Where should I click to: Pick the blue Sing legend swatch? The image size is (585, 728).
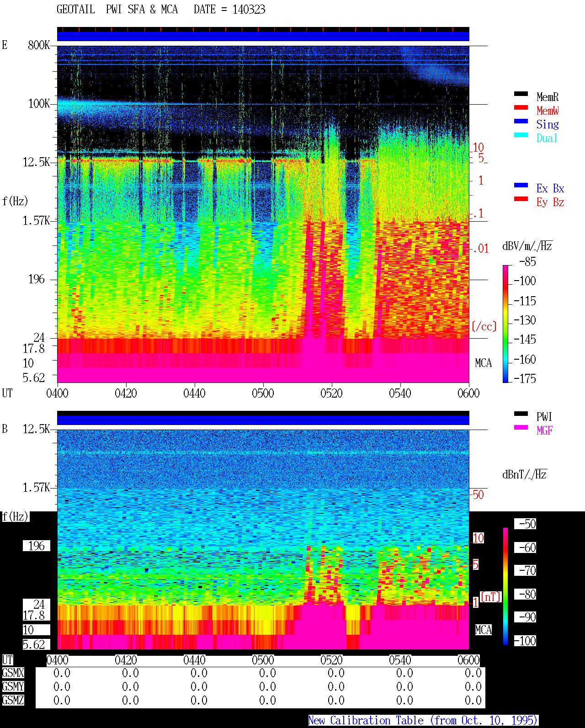(521, 122)
